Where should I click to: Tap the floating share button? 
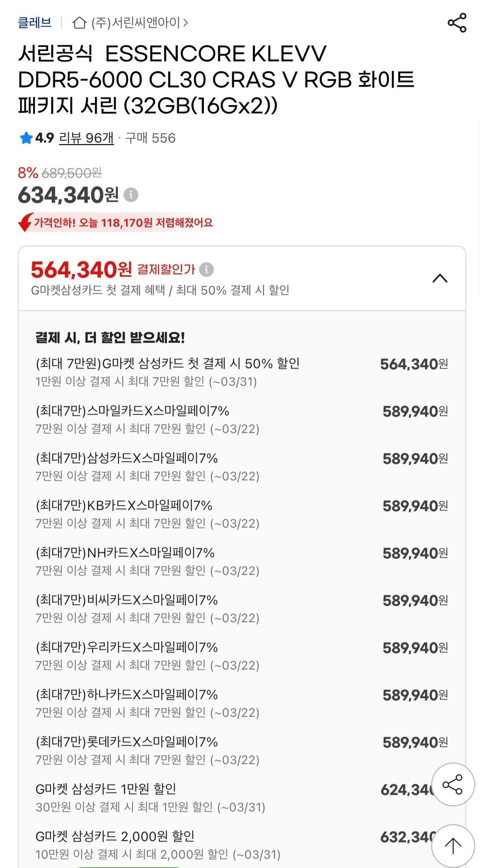tap(453, 784)
